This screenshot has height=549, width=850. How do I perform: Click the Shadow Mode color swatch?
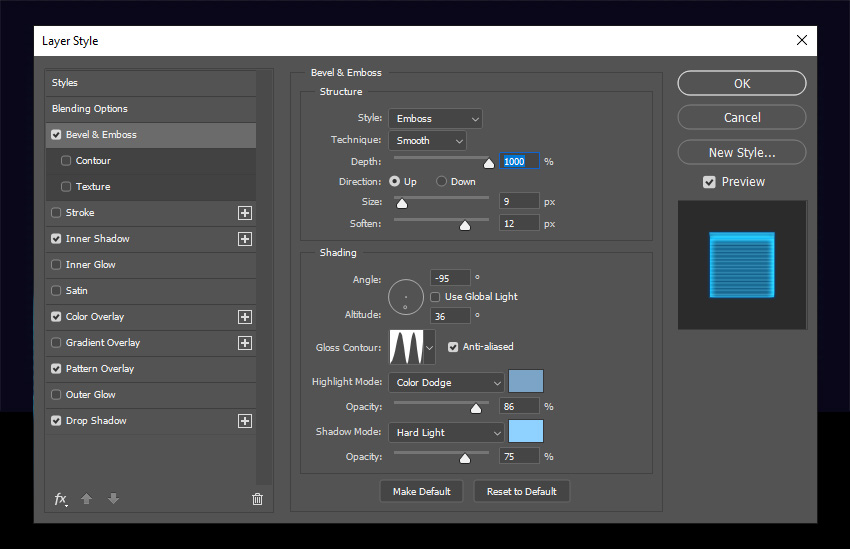[x=526, y=431]
